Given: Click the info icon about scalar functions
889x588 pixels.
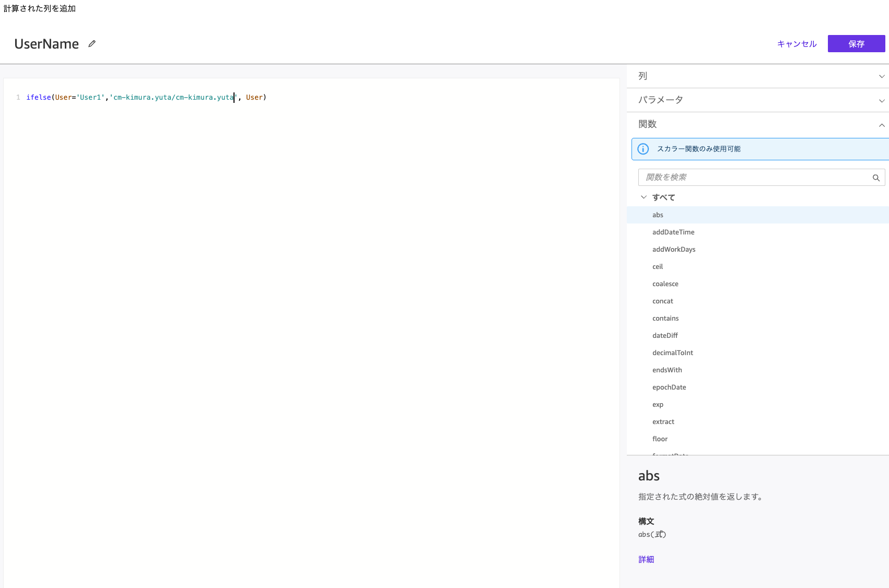Looking at the screenshot, I should pos(643,149).
